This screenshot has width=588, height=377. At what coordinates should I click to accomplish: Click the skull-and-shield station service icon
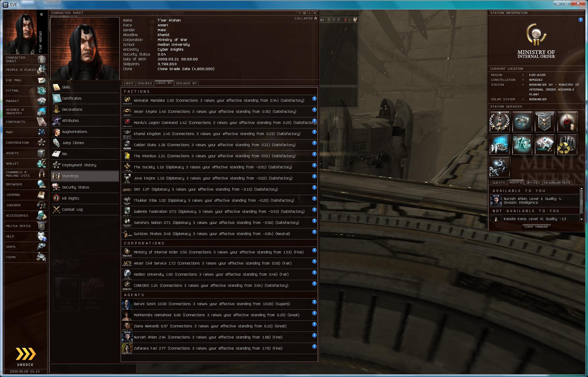pyautogui.click(x=545, y=122)
